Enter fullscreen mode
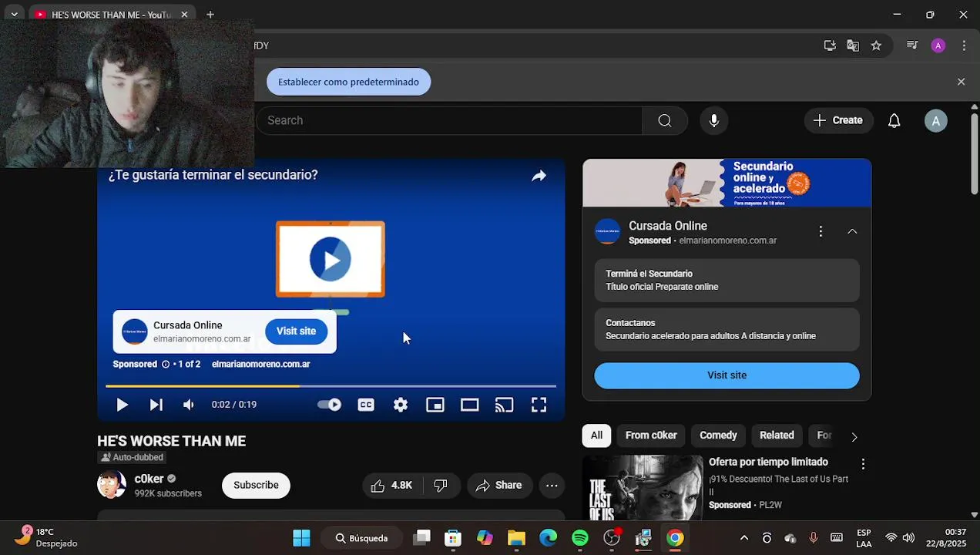980x555 pixels. point(539,405)
